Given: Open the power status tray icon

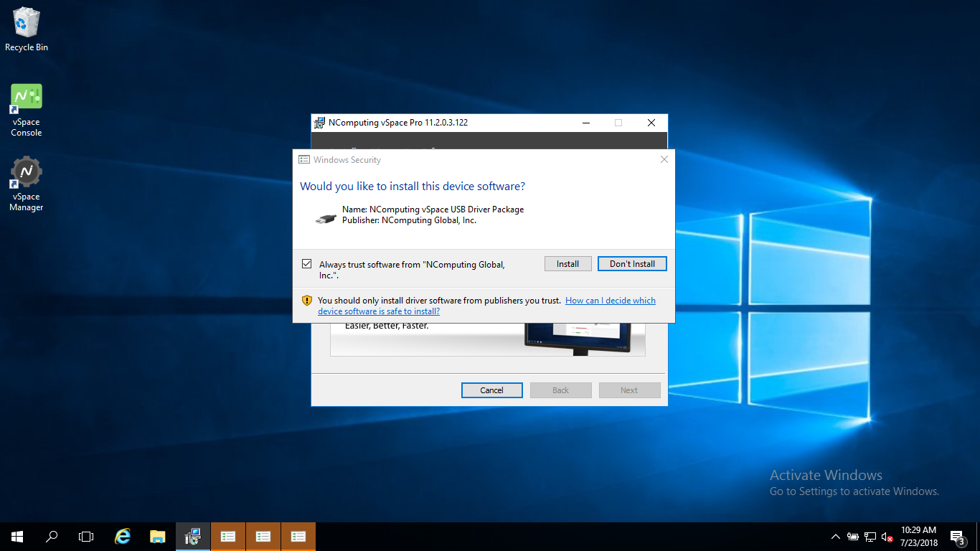Looking at the screenshot, I should [853, 537].
